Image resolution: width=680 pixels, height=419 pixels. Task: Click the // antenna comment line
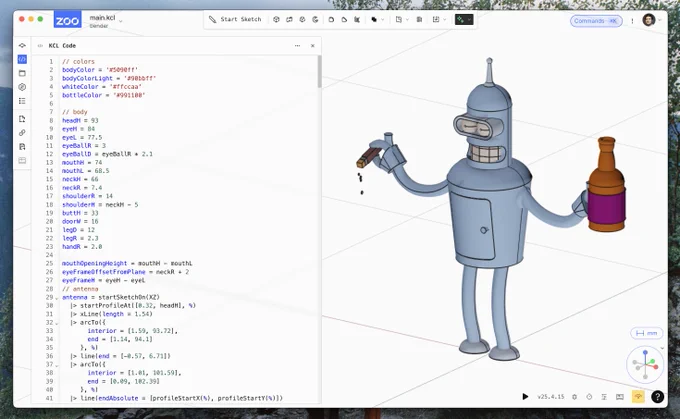point(80,288)
